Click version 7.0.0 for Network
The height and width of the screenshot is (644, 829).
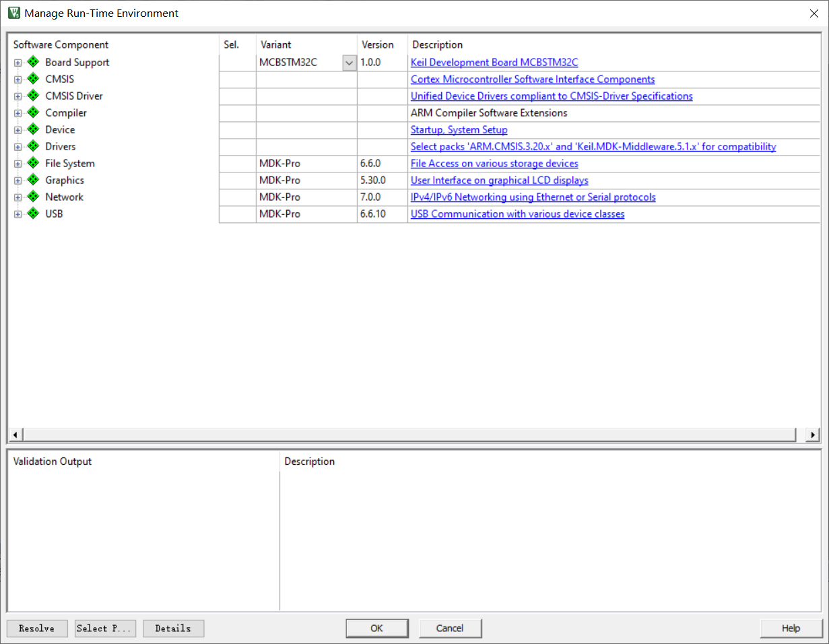pyautogui.click(x=370, y=197)
